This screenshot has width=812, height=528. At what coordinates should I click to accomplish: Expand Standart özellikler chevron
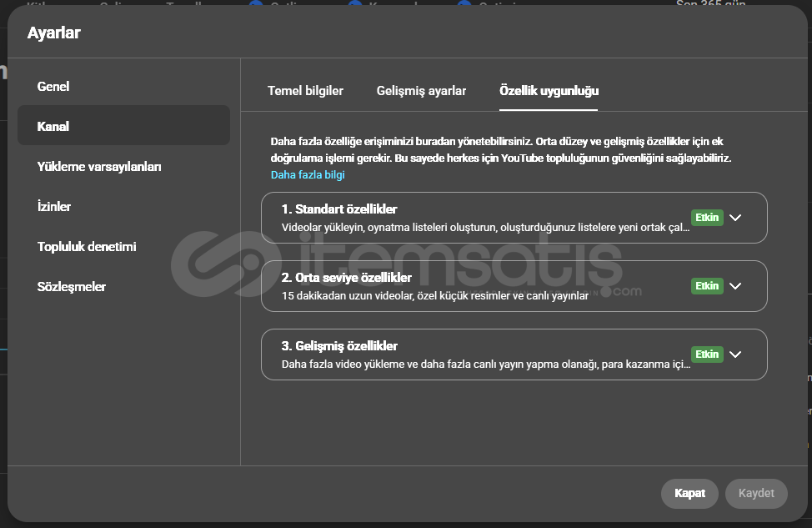[735, 218]
